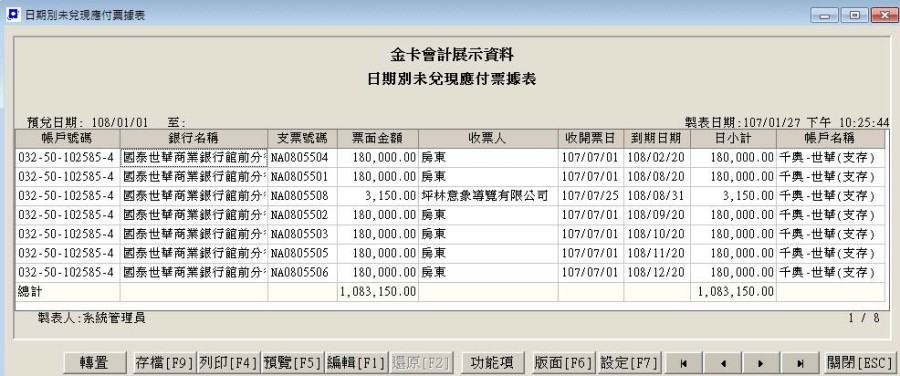Image resolution: width=900 pixels, height=376 pixels.
Task: Select check number NA0805506 cell
Action: pyautogui.click(x=302, y=272)
